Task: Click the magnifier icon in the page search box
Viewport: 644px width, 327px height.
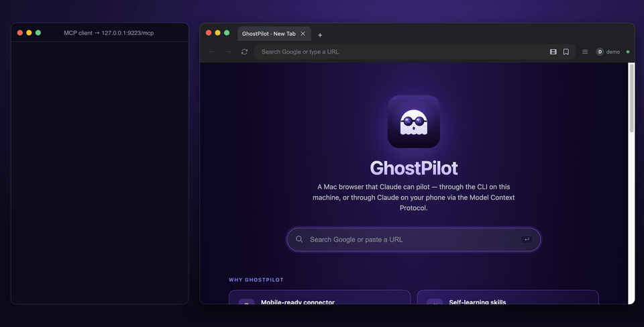Action: pos(299,239)
